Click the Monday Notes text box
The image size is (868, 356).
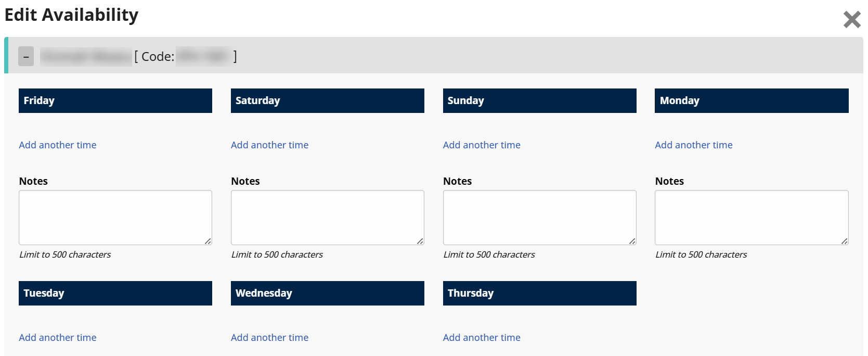752,217
